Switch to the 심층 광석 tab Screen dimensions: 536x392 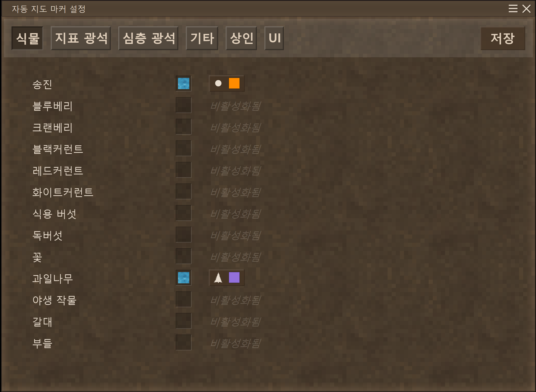148,38
